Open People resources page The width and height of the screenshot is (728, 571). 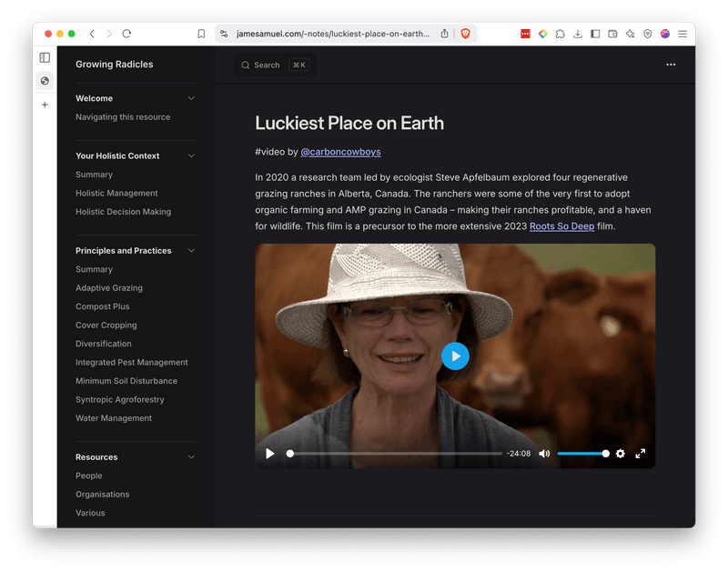coord(88,476)
